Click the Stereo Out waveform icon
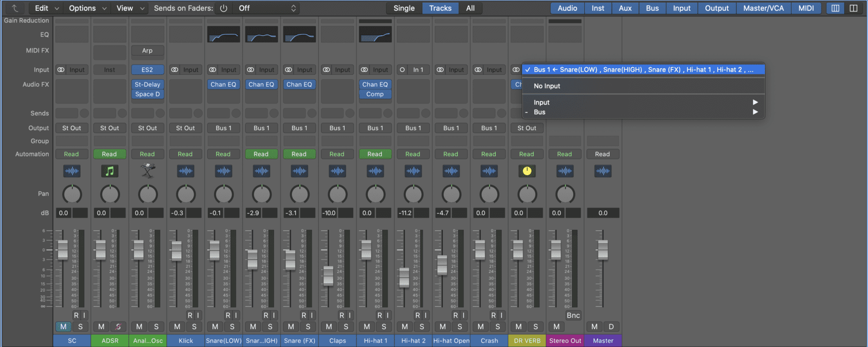The image size is (868, 347). pos(565,171)
